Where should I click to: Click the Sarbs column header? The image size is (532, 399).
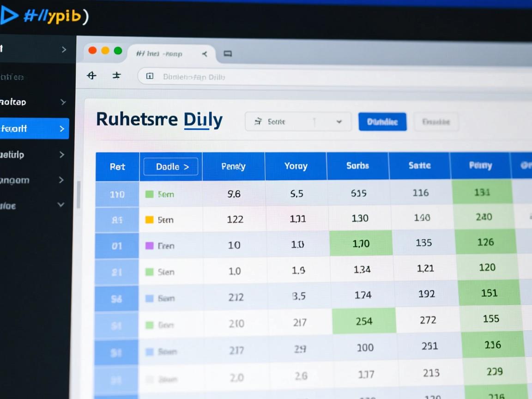pos(357,166)
